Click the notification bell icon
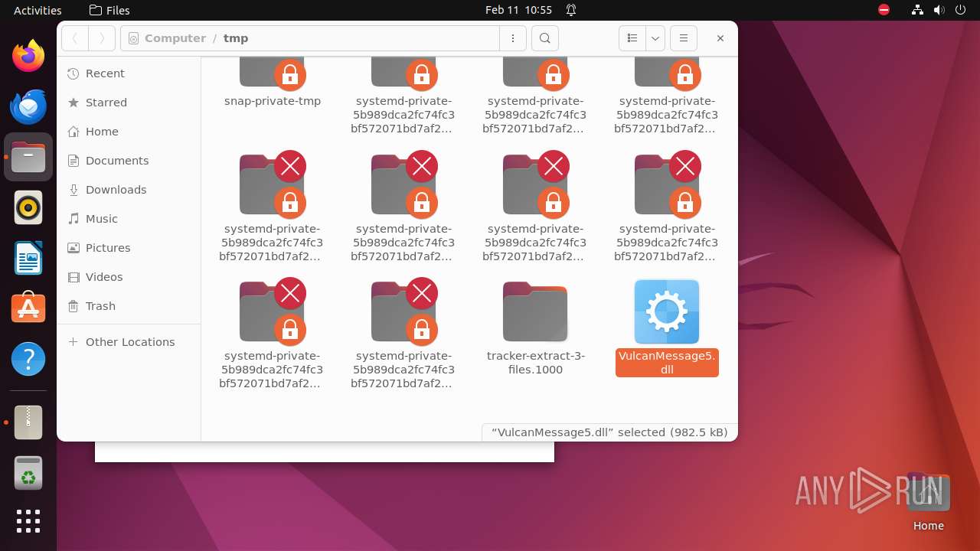Viewport: 980px width, 551px height. click(571, 11)
